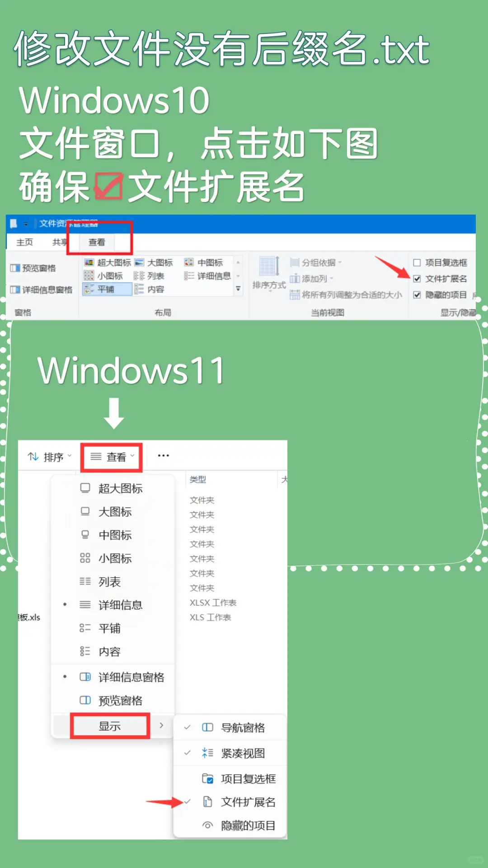The width and height of the screenshot is (488, 868).
Task: Open the 查看 ribbon tab in Windows 10
Action: click(97, 242)
